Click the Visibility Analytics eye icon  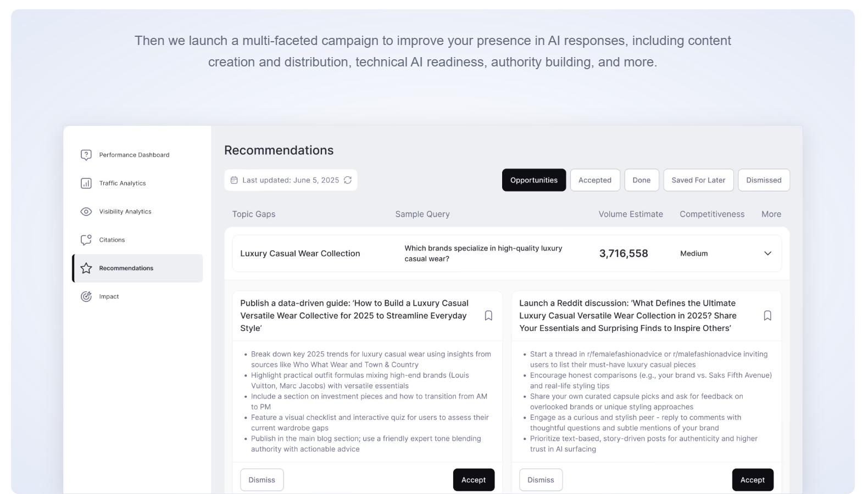(x=86, y=212)
